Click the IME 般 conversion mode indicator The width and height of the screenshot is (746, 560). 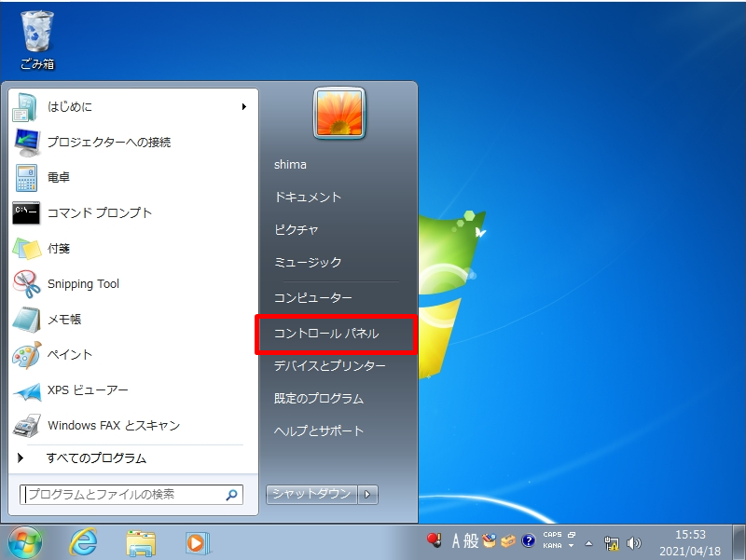(471, 541)
